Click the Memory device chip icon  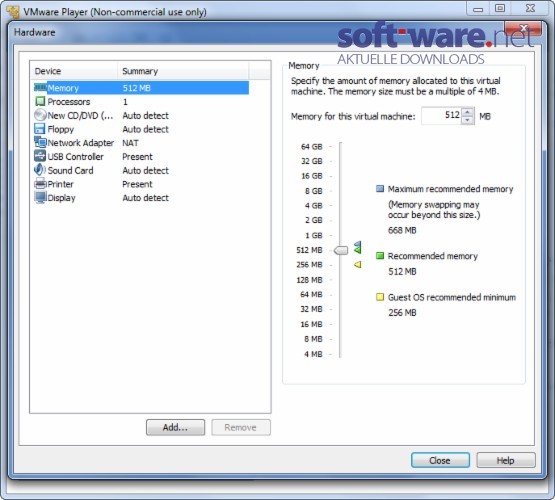tap(40, 87)
